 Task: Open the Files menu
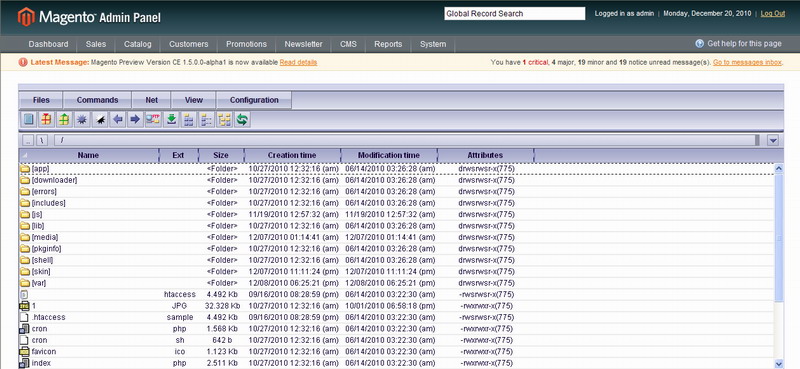pyautogui.click(x=41, y=100)
